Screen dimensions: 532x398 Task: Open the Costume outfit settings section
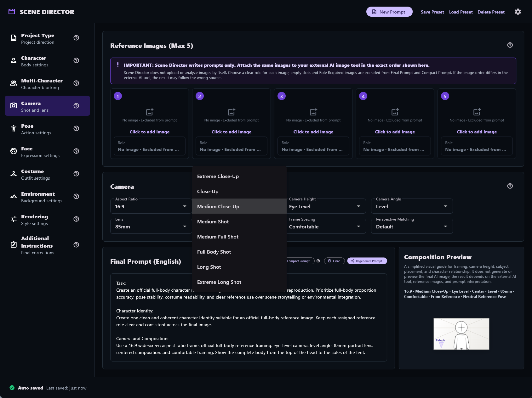coord(47,174)
